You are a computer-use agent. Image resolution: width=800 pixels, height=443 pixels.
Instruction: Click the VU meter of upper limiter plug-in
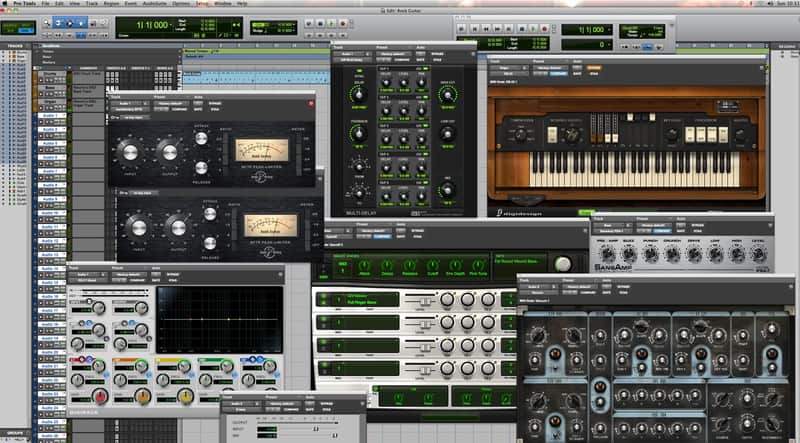(x=262, y=150)
